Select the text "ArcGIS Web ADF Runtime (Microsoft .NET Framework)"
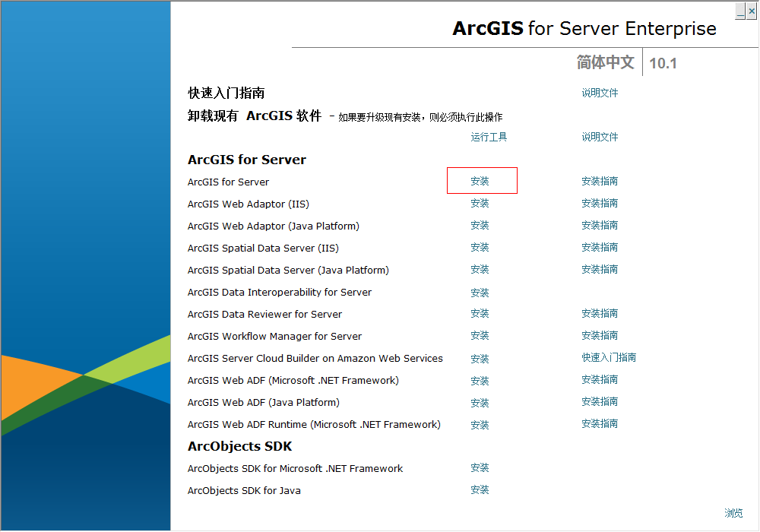Viewport: 760px width, 532px height. (314, 424)
